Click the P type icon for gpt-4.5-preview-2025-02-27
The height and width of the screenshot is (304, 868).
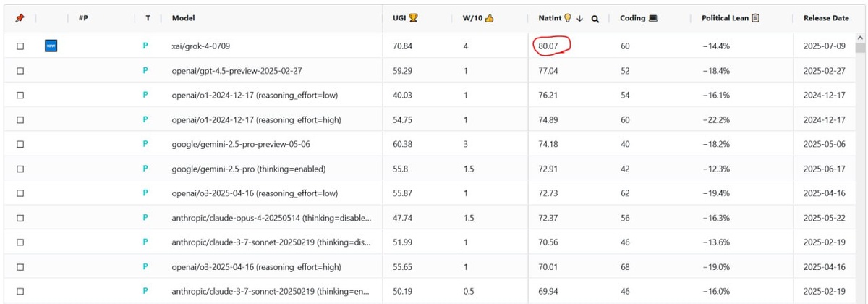click(145, 71)
